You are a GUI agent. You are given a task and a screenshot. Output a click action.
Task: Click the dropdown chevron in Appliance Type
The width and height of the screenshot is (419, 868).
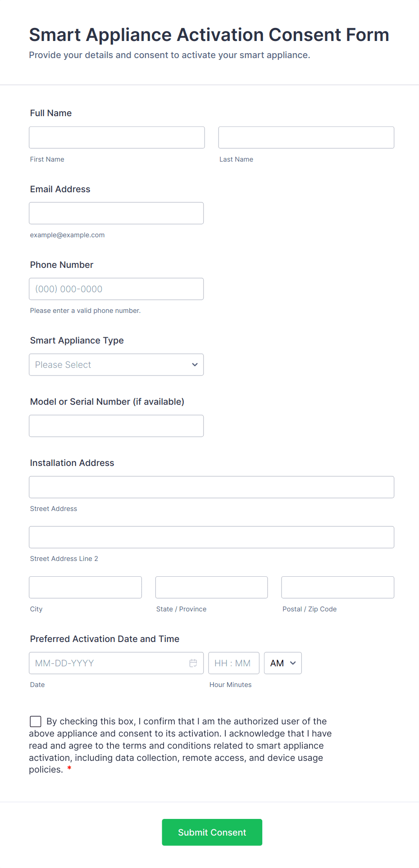(x=195, y=365)
